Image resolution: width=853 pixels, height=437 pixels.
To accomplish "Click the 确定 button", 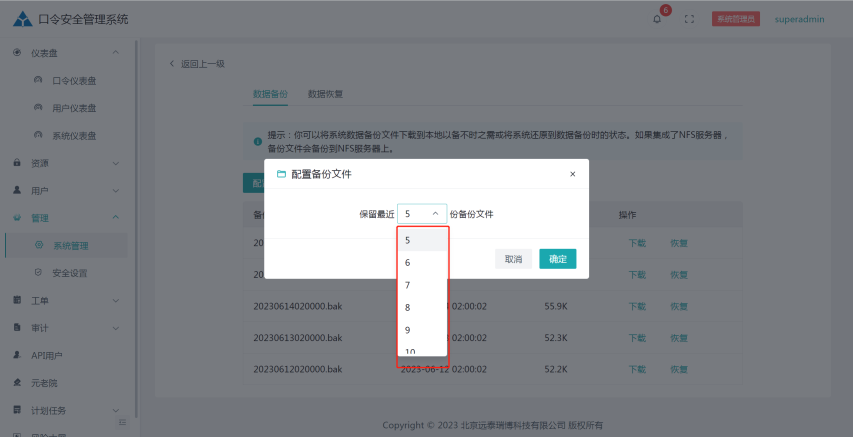I will point(557,259).
